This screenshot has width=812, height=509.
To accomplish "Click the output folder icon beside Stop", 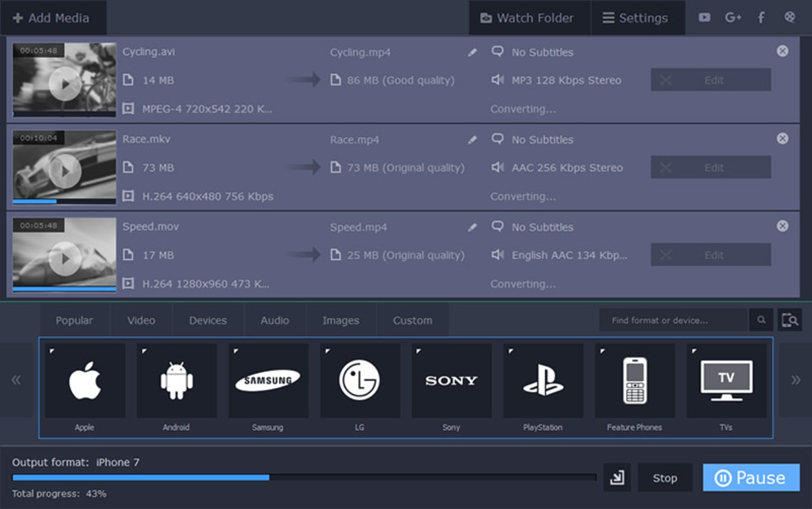I will (x=617, y=478).
